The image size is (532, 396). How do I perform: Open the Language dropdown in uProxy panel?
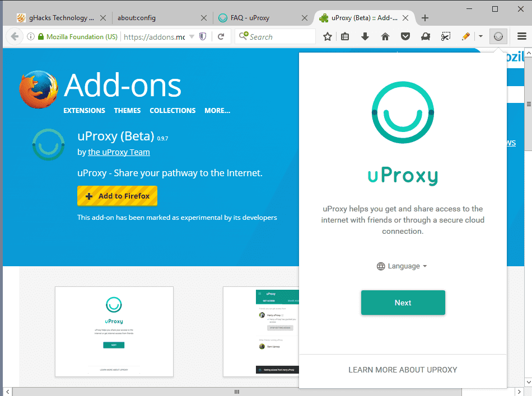click(x=402, y=266)
